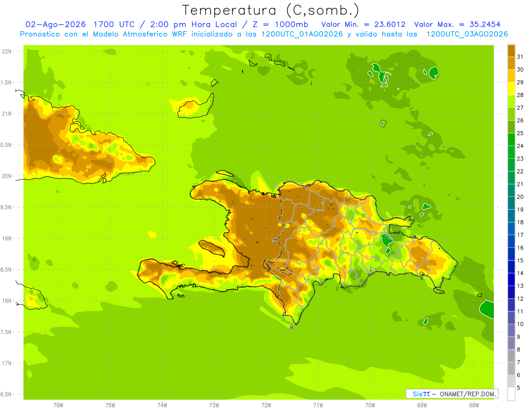Viewport: 532px width, 411px height.
Task: Click 'Valor Max. = 35.2454' value
Action: click(458, 24)
